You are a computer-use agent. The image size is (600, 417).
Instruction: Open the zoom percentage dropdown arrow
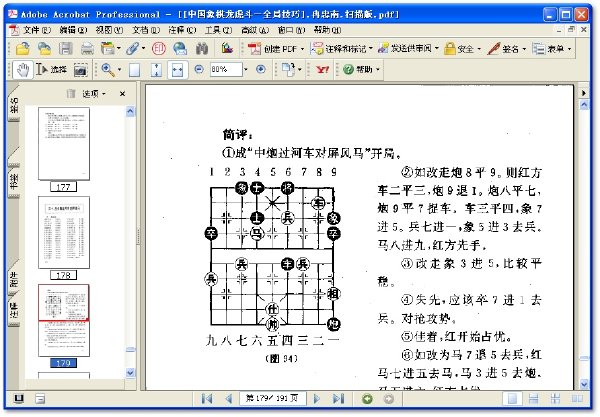[x=246, y=70]
